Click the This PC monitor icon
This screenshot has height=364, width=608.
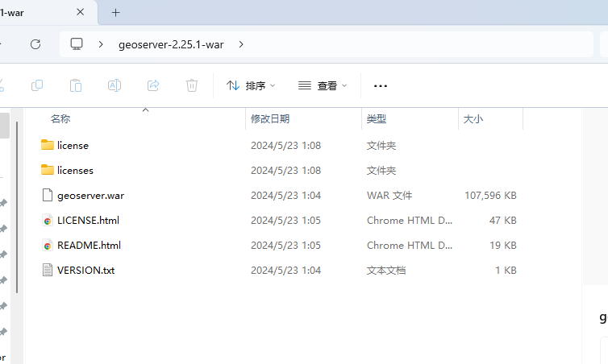pos(77,43)
